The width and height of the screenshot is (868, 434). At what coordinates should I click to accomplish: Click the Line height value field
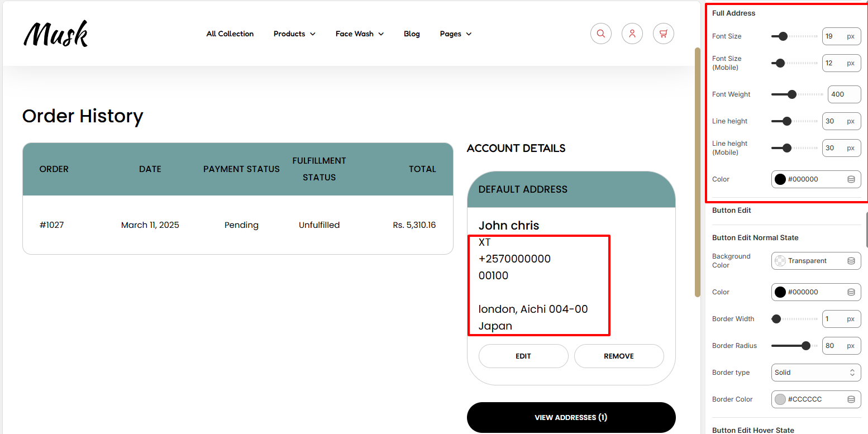coord(842,121)
